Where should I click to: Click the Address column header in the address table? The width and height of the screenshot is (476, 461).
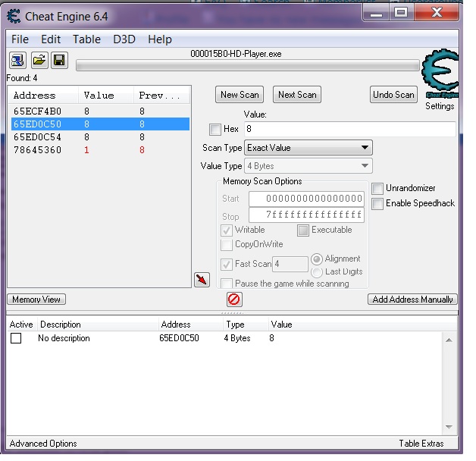tap(191, 325)
